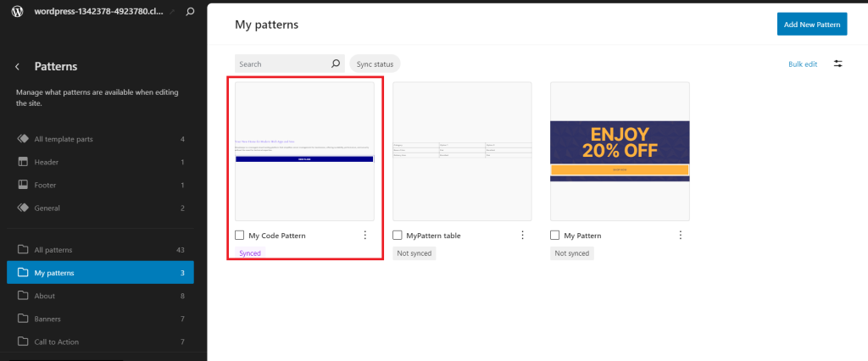Click the Banners category folder icon
The height and width of the screenshot is (361, 868).
[x=23, y=319]
